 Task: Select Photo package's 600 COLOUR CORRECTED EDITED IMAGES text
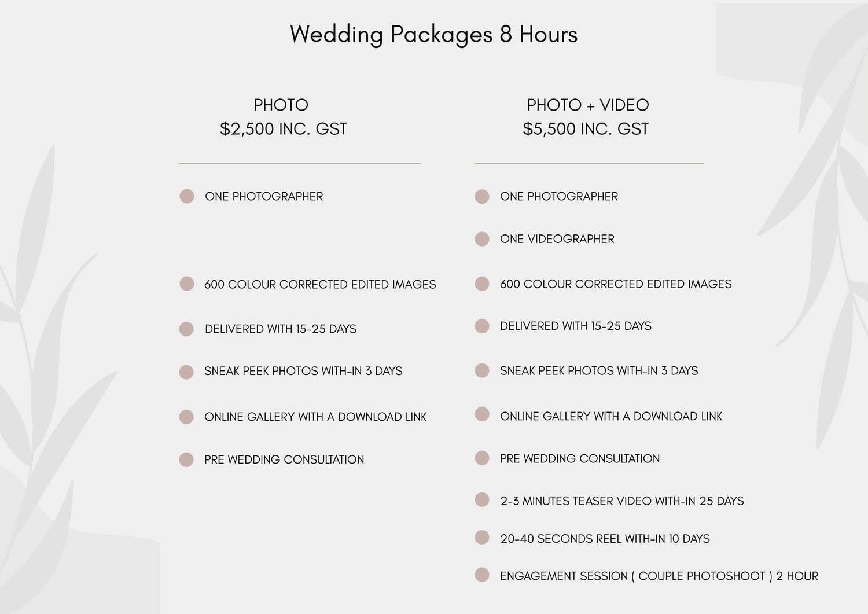pyautogui.click(x=320, y=285)
